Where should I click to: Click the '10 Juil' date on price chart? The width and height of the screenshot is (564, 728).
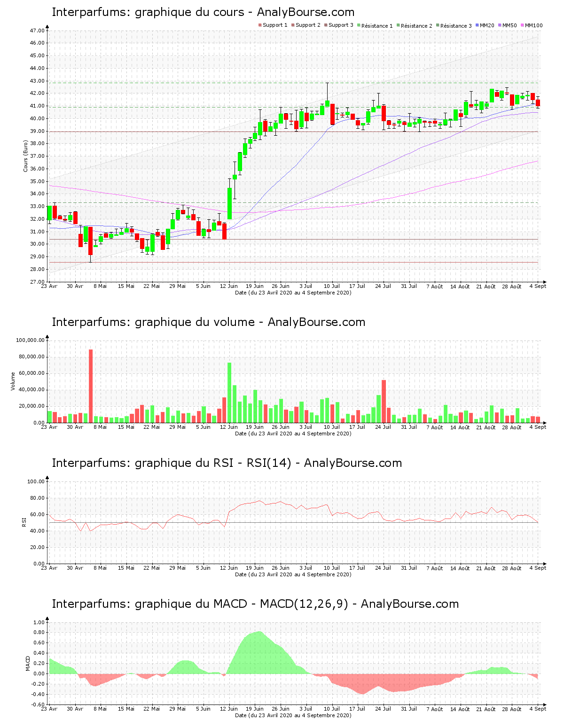(332, 286)
